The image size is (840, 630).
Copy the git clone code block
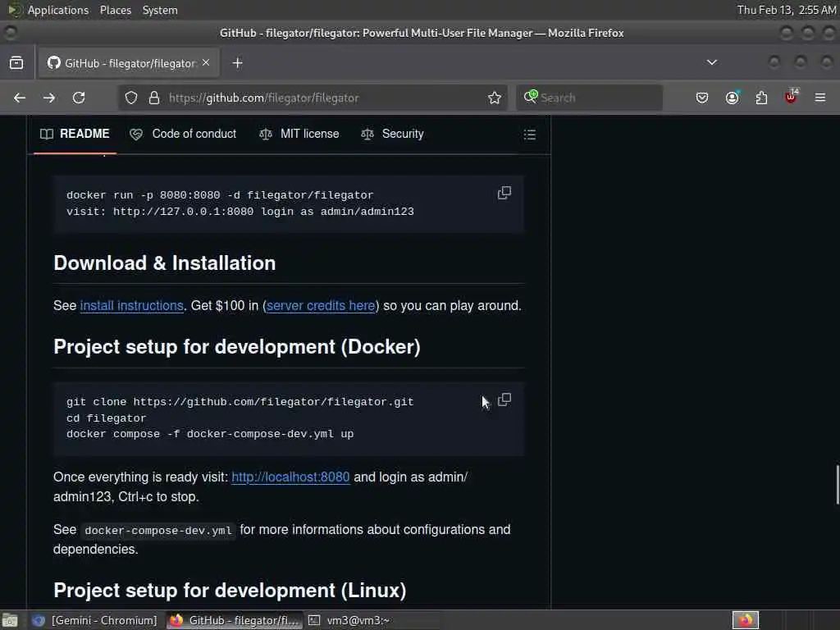coord(504,399)
